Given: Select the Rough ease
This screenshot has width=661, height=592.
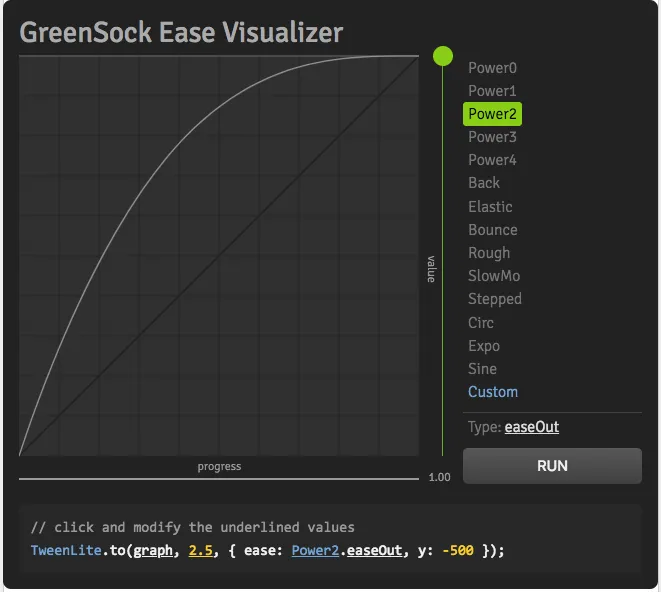Looking at the screenshot, I should tap(489, 253).
